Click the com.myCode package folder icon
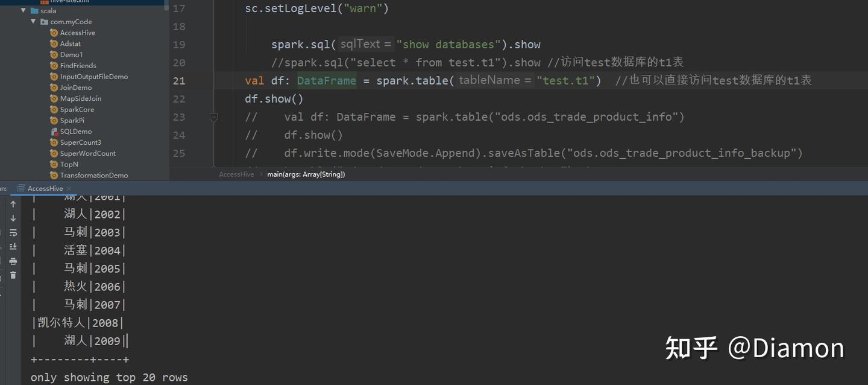The height and width of the screenshot is (385, 868). 43,22
